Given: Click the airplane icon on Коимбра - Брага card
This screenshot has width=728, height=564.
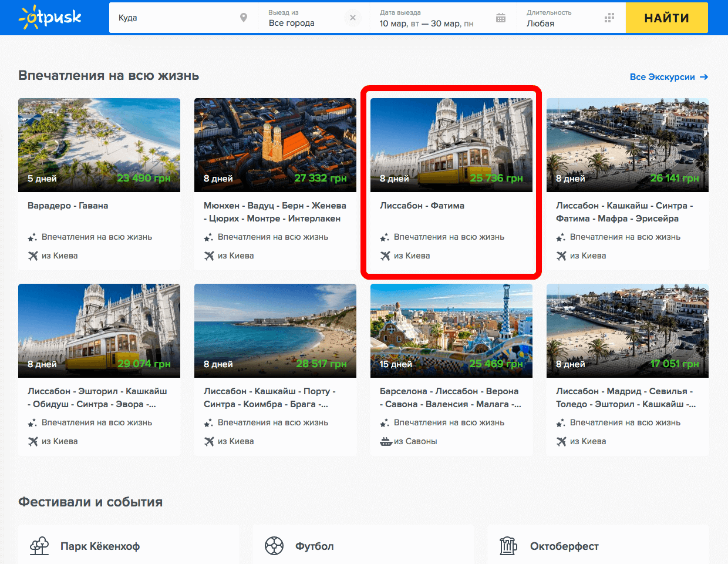Looking at the screenshot, I should [x=209, y=441].
